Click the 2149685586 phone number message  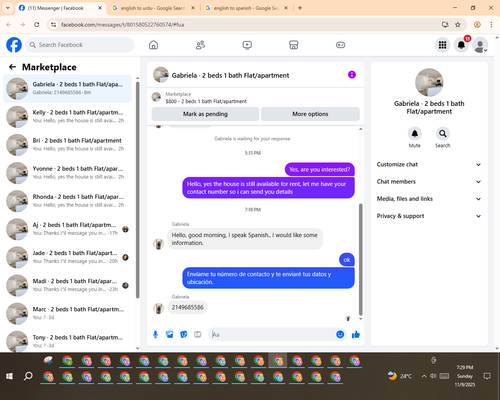coord(188,307)
